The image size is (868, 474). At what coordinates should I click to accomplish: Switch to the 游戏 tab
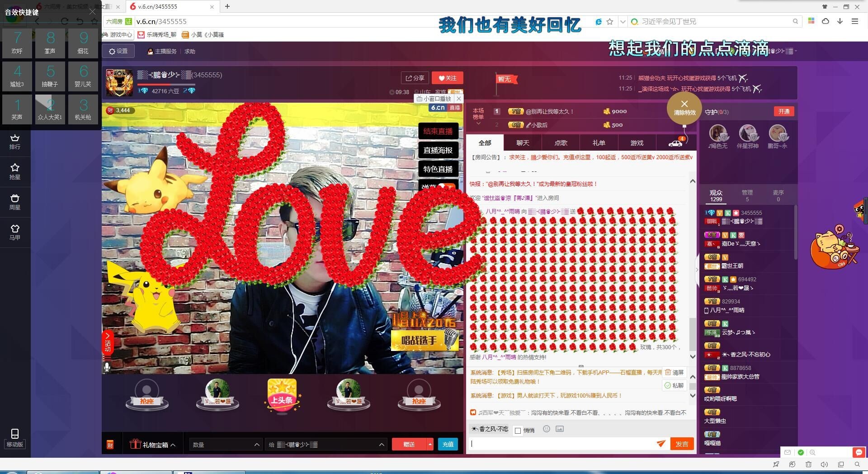[x=637, y=143]
